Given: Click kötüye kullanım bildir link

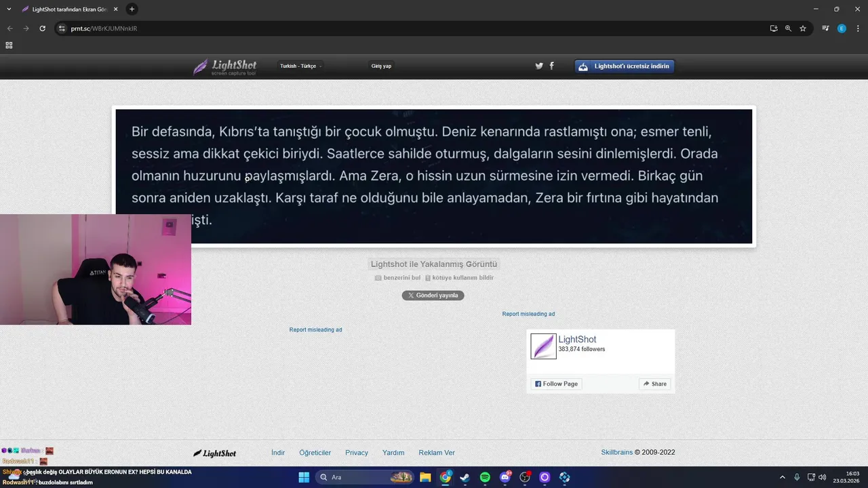Looking at the screenshot, I should point(459,278).
